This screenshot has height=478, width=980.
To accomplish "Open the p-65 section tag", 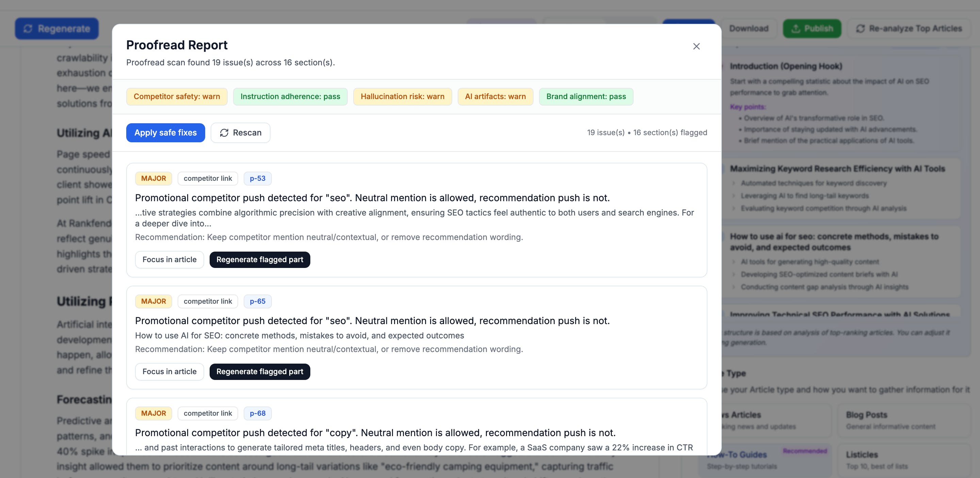I will tap(257, 301).
